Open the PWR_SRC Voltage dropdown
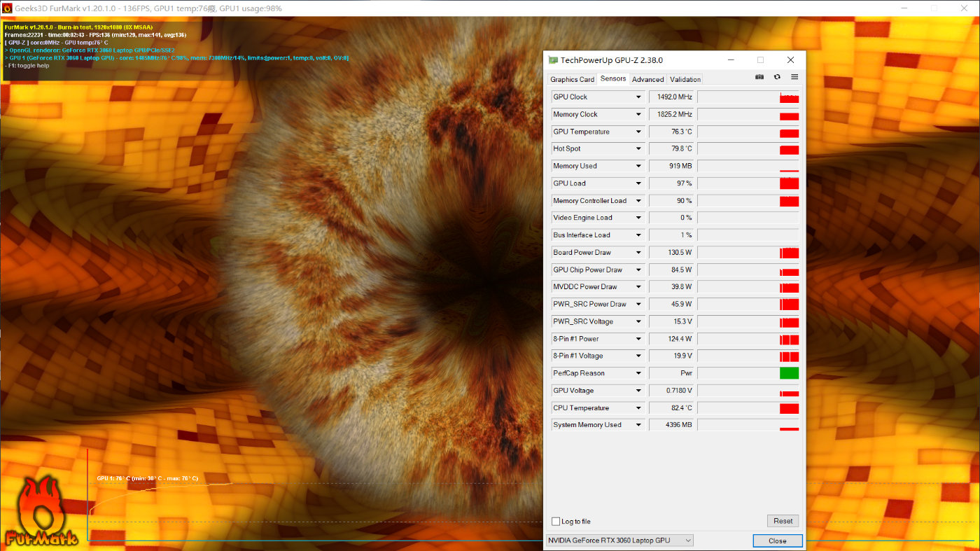Viewport: 980px width, 551px height. click(x=638, y=321)
